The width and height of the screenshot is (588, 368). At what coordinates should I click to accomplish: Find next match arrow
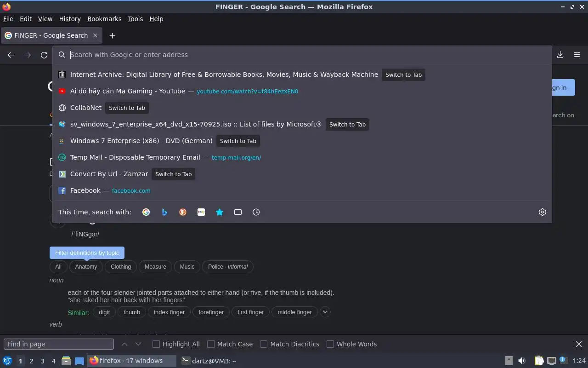pos(138,344)
